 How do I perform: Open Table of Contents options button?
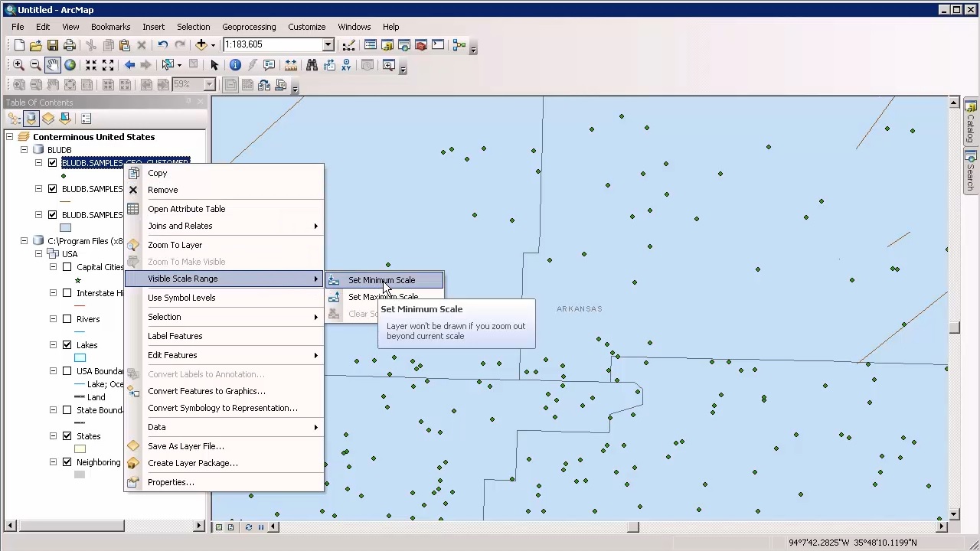[x=87, y=119]
